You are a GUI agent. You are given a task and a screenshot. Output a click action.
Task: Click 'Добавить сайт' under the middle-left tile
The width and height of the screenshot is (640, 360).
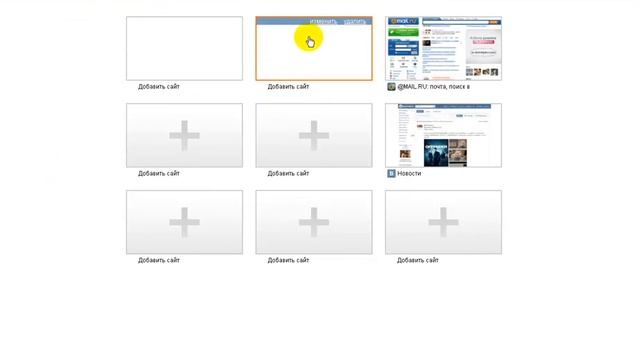coord(159,173)
